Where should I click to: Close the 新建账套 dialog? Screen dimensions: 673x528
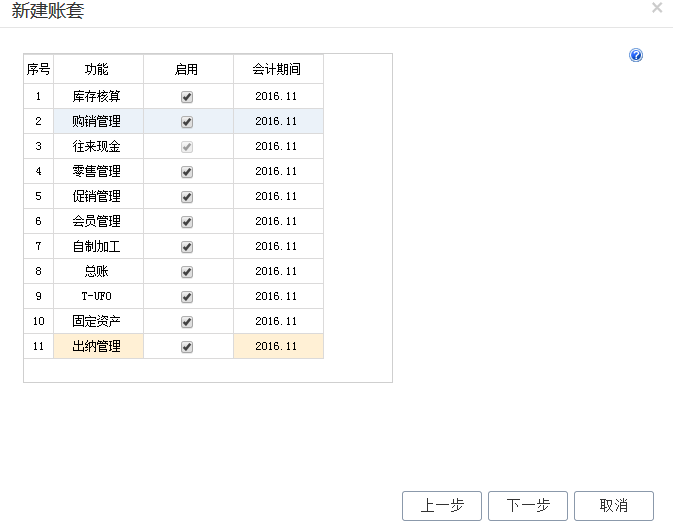coord(657,8)
